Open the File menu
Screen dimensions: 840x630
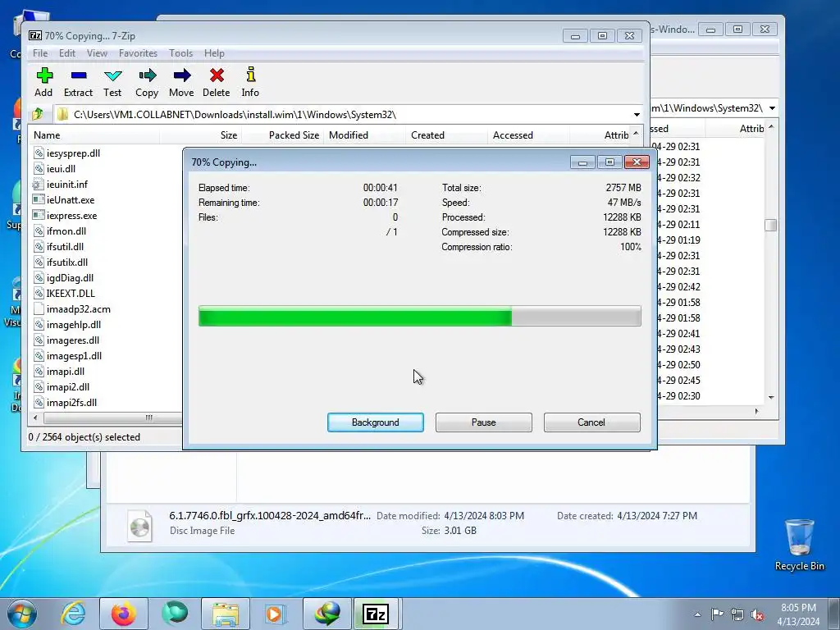[x=40, y=53]
